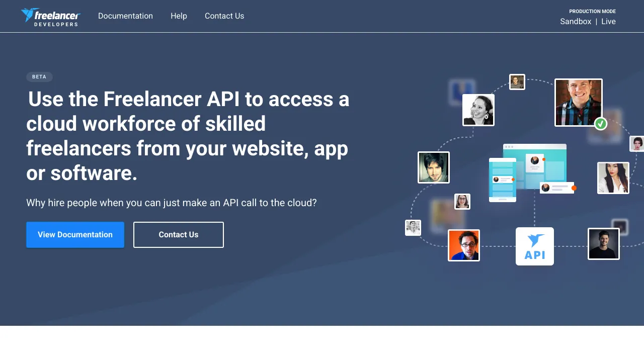Click the Freelancer Developers logo
Screen dimensions: 644x362
pyautogui.click(x=50, y=17)
